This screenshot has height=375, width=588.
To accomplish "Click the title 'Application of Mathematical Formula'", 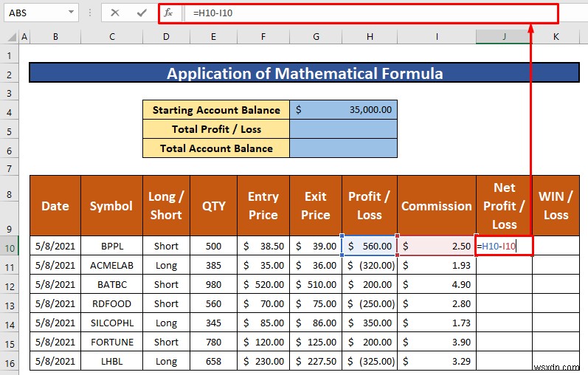I will [305, 73].
